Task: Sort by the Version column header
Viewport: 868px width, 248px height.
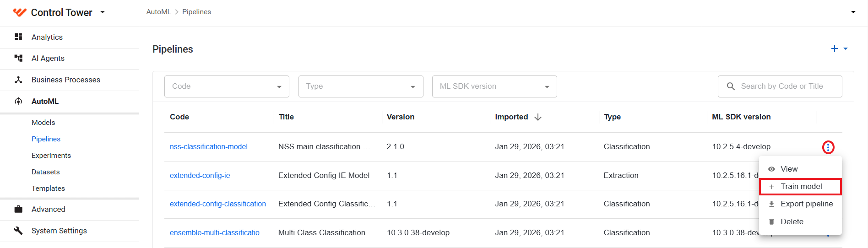Action: click(401, 117)
